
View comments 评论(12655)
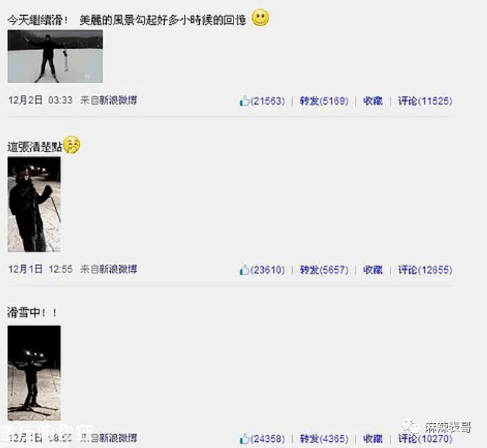point(425,270)
